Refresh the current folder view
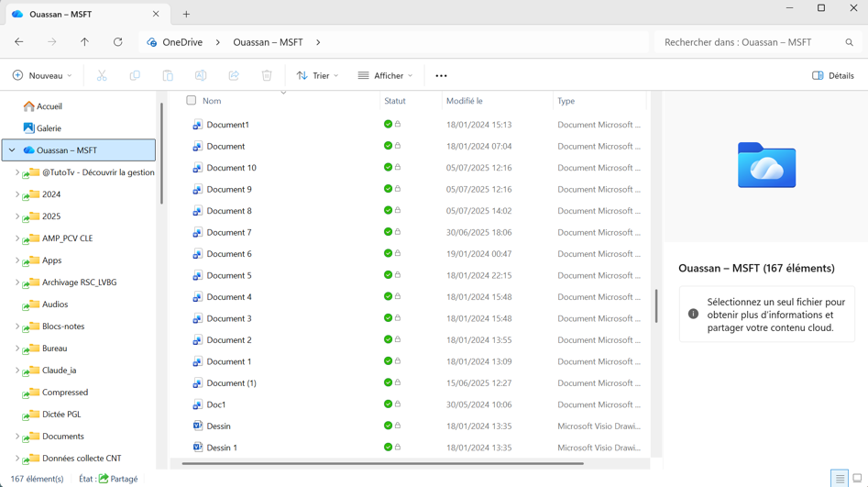 (118, 42)
